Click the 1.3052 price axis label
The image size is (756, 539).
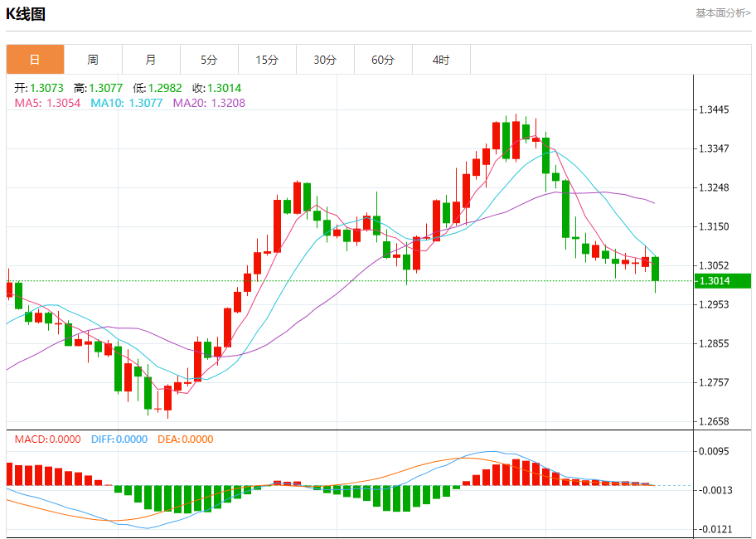point(714,265)
